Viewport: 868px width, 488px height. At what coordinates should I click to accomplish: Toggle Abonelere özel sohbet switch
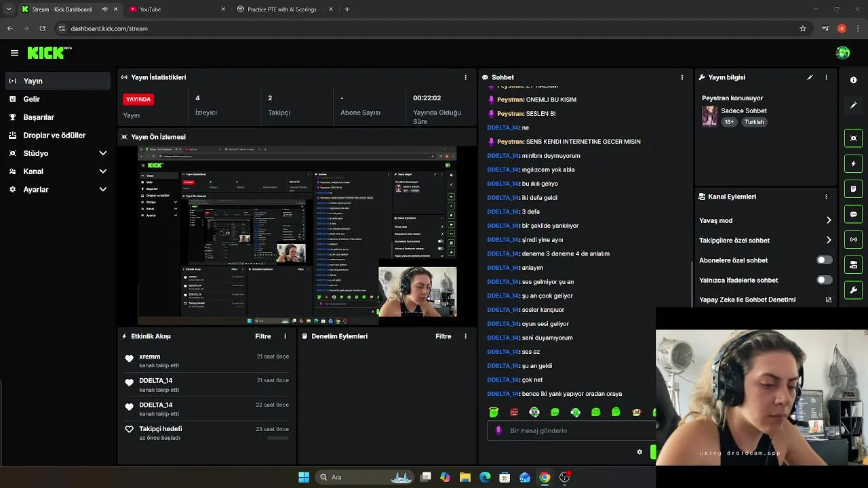(x=824, y=260)
